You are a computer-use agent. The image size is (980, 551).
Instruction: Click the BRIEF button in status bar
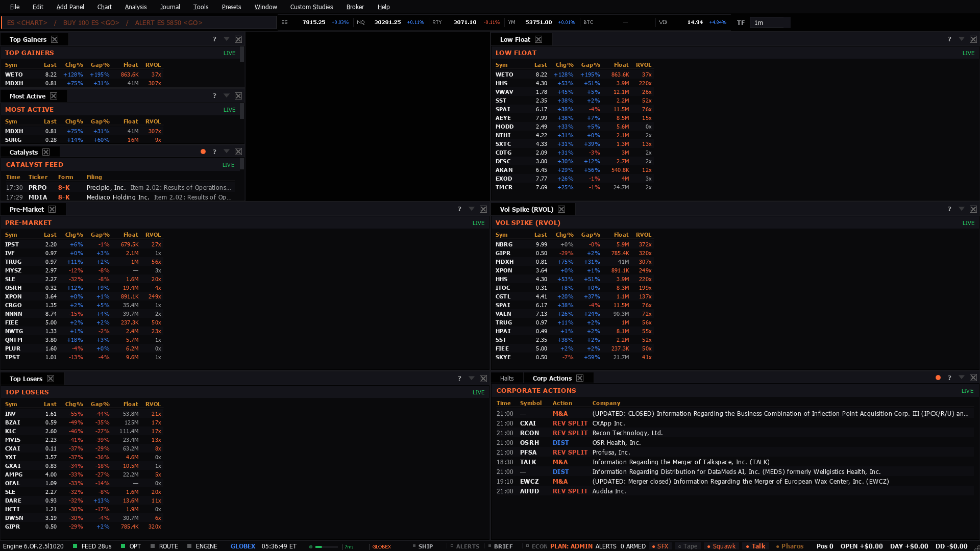click(500, 546)
